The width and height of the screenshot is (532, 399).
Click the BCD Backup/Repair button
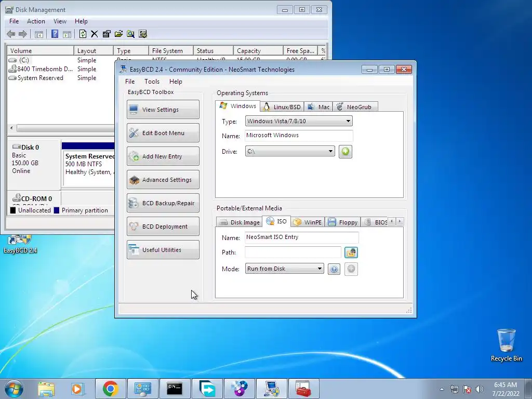[x=163, y=203]
